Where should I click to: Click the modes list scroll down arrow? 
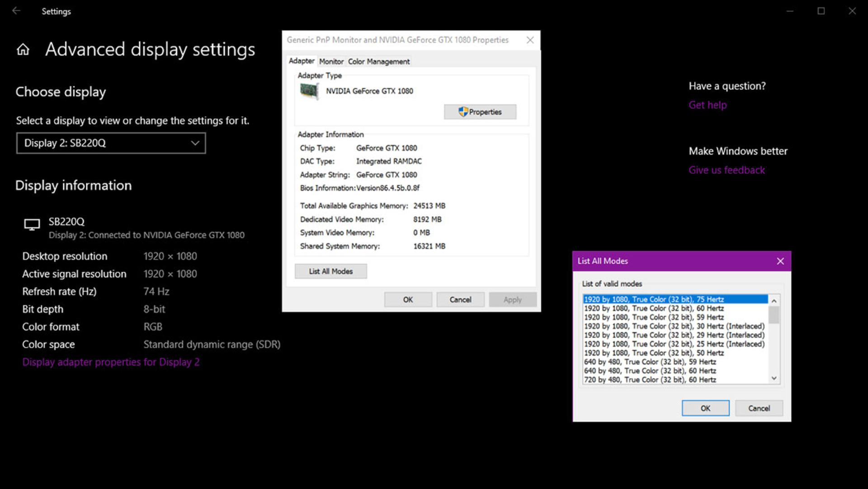(774, 378)
